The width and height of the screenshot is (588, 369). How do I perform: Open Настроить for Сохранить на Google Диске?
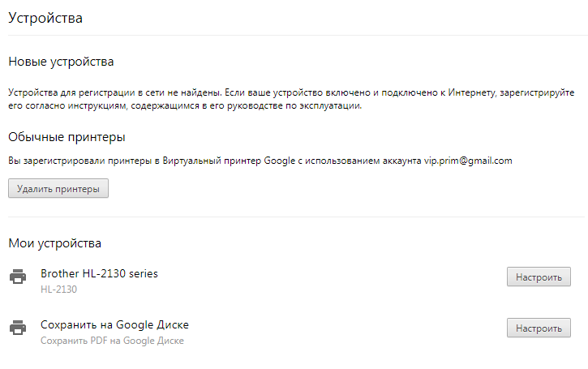(x=539, y=328)
